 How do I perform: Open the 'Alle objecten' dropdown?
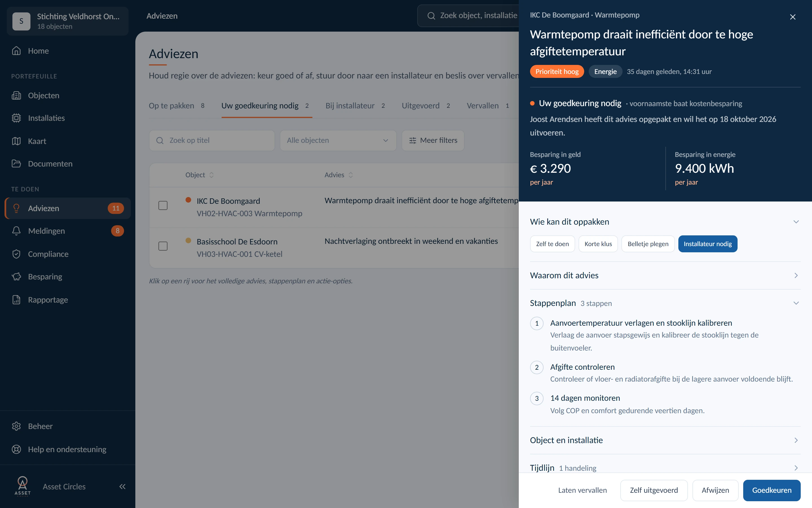click(x=338, y=141)
